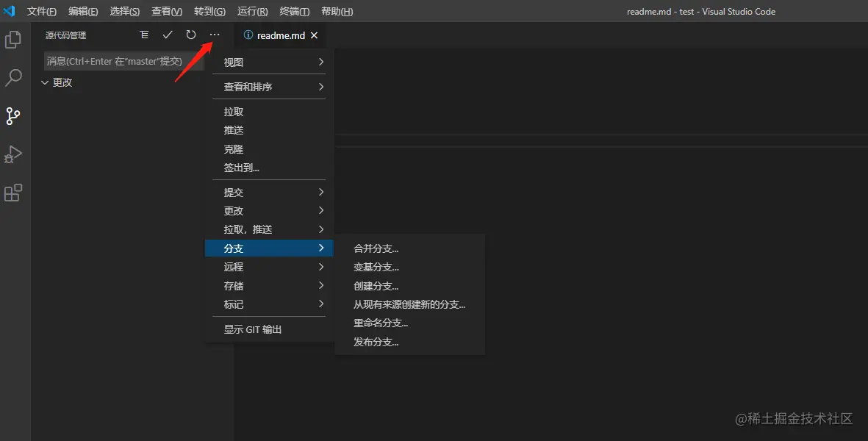Screen dimensions: 868x441
Task: Select 合并分支... from the branch submenu
Action: click(x=376, y=248)
